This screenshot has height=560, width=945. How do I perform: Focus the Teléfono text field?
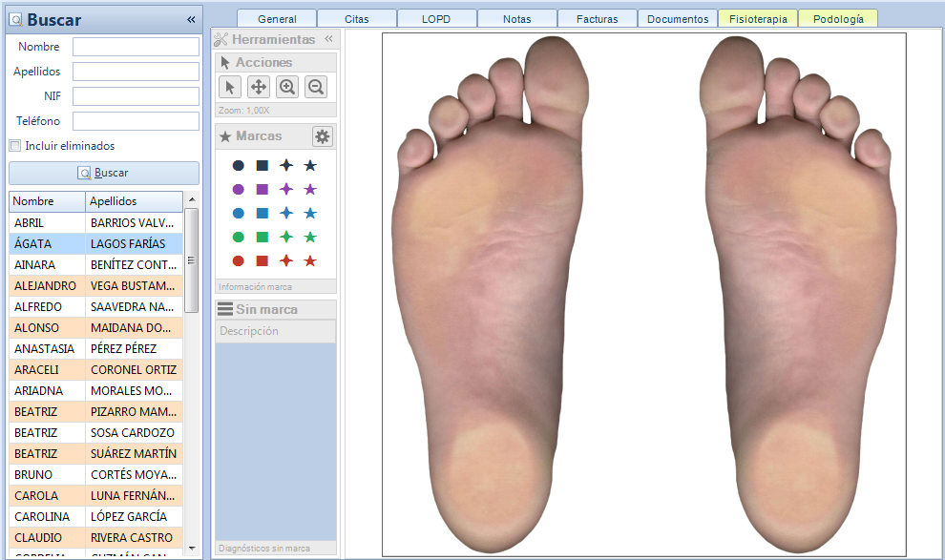pyautogui.click(x=136, y=121)
